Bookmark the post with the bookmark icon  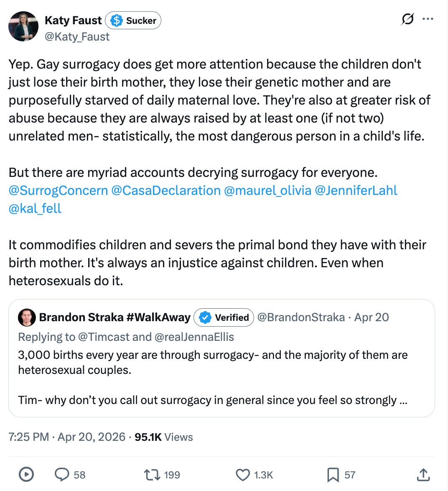[333, 475]
